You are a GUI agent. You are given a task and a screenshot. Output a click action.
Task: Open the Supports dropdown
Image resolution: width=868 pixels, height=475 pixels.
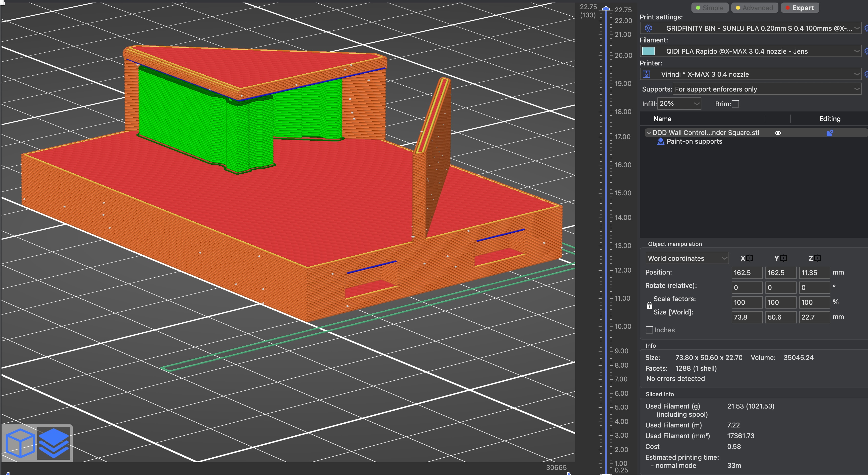(x=767, y=89)
